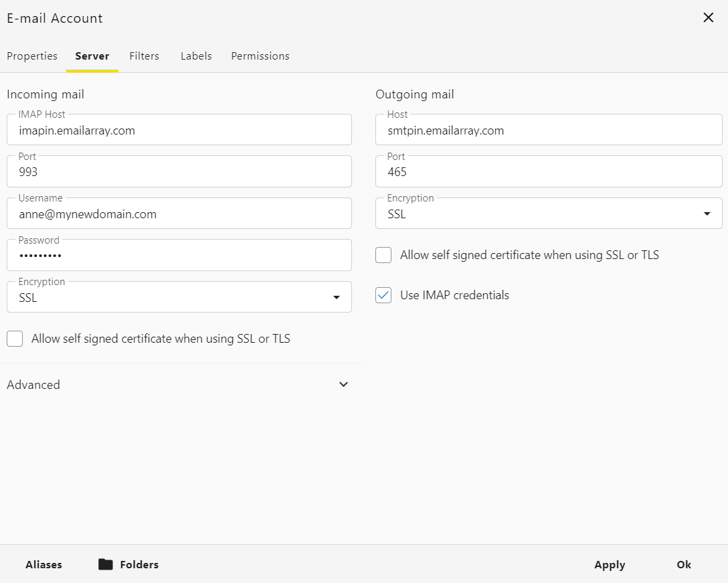Confirm settings with the Ok button
This screenshot has width=728, height=583.
click(x=683, y=564)
